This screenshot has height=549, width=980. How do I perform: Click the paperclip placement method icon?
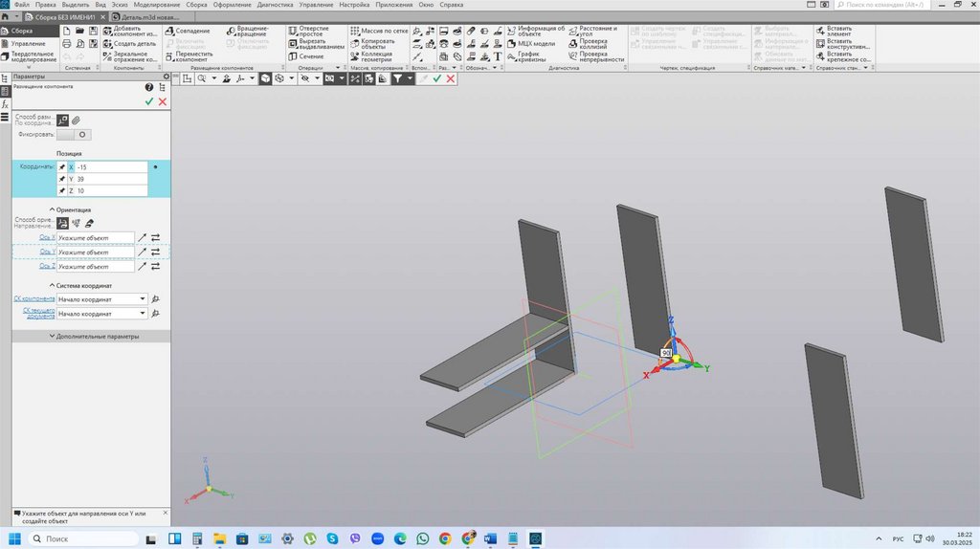[x=77, y=121]
